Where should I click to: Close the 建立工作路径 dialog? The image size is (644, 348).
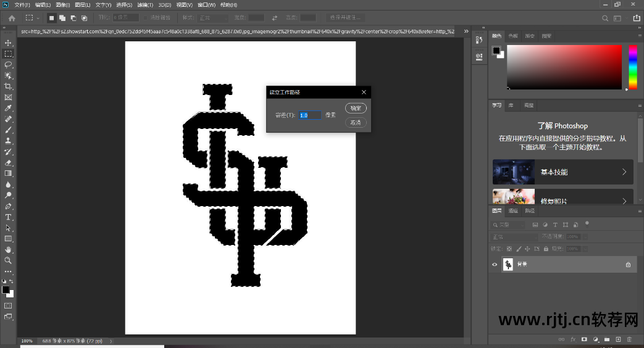pyautogui.click(x=364, y=93)
